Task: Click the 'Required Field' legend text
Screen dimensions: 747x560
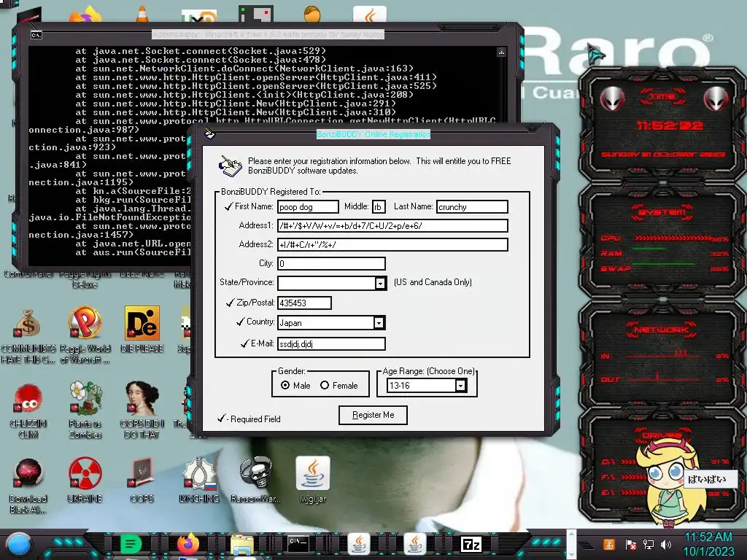Action: point(255,419)
